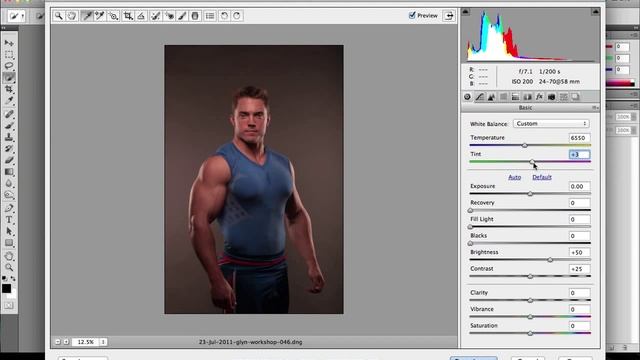This screenshot has width=640, height=360.
Task: Open the Basic panel options menu
Action: pyautogui.click(x=595, y=108)
